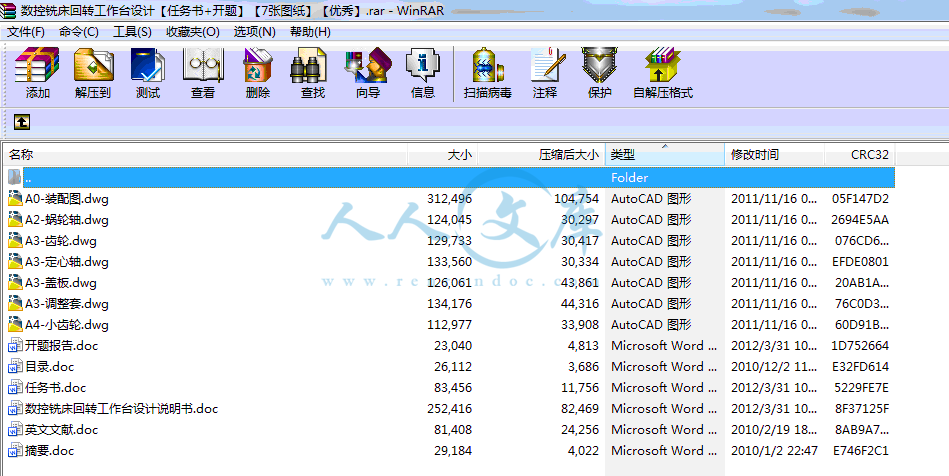Image resolution: width=949 pixels, height=476 pixels.
Task: Select the file name A4-小齿轮.dwg
Action: (x=67, y=325)
